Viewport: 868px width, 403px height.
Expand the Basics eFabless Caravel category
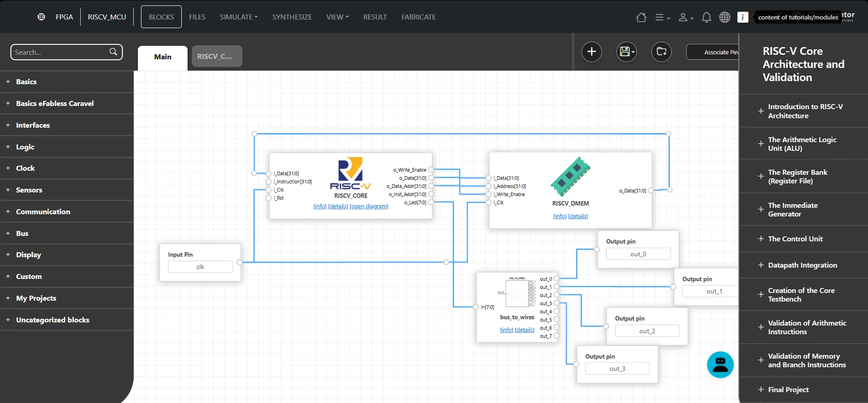tap(67, 104)
